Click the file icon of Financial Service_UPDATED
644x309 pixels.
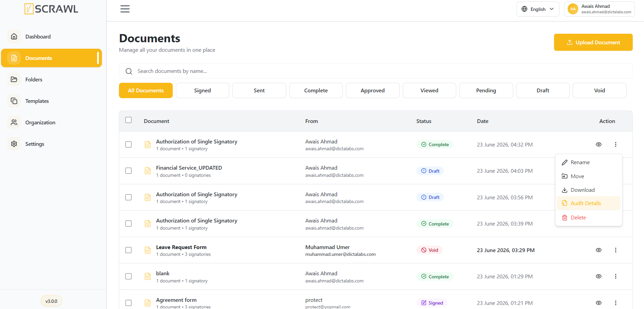point(148,171)
